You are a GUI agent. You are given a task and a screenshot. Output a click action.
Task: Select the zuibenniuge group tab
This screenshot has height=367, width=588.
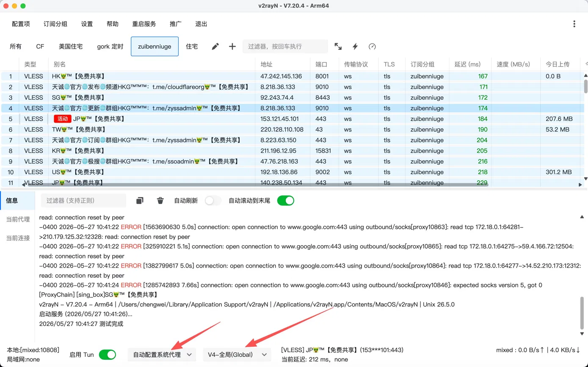tap(155, 47)
